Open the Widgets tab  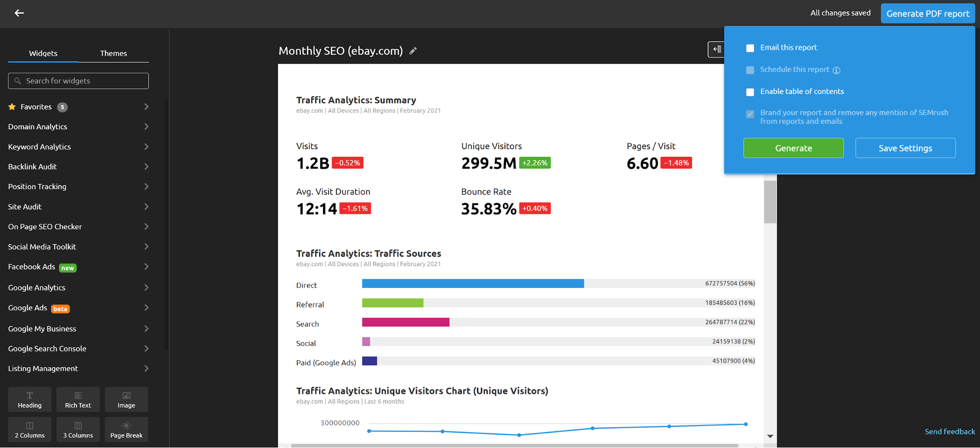[43, 53]
